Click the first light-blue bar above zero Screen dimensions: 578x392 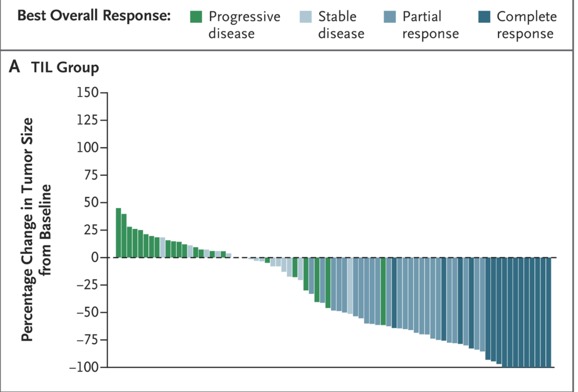click(162, 247)
